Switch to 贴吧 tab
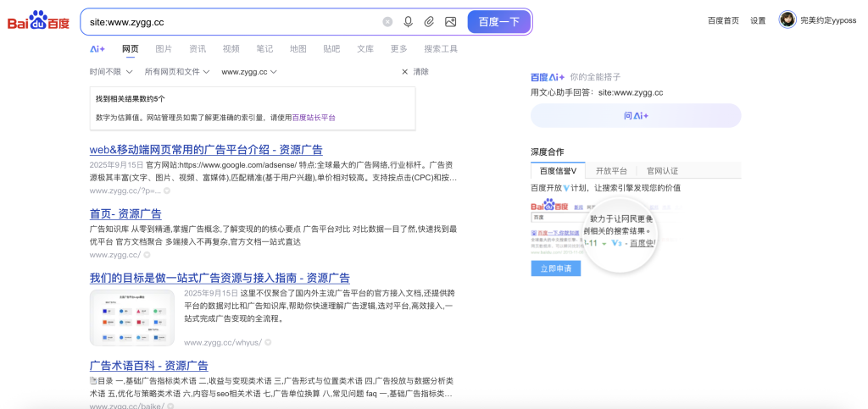Image resolution: width=868 pixels, height=409 pixels. coord(331,48)
